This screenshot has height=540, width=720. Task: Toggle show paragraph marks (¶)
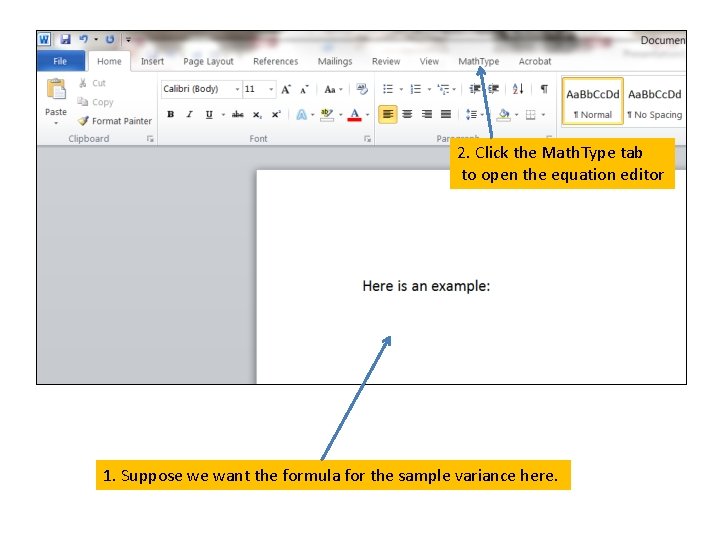point(544,89)
